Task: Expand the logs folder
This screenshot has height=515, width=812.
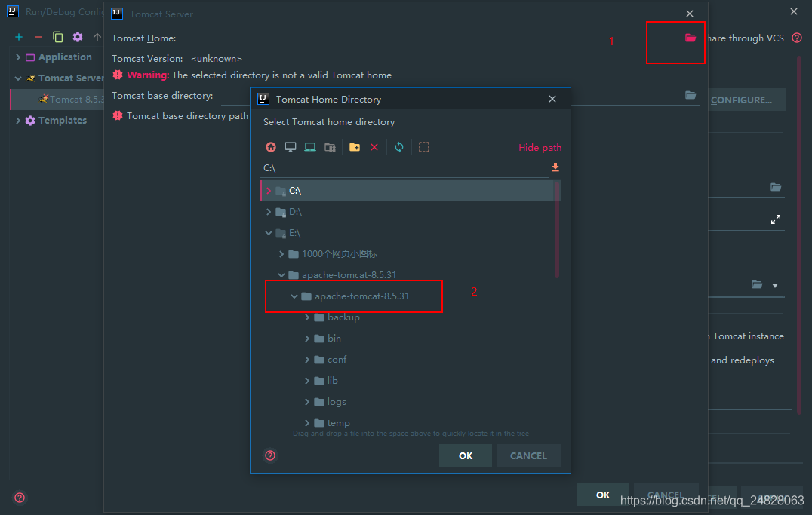Action: click(x=307, y=402)
